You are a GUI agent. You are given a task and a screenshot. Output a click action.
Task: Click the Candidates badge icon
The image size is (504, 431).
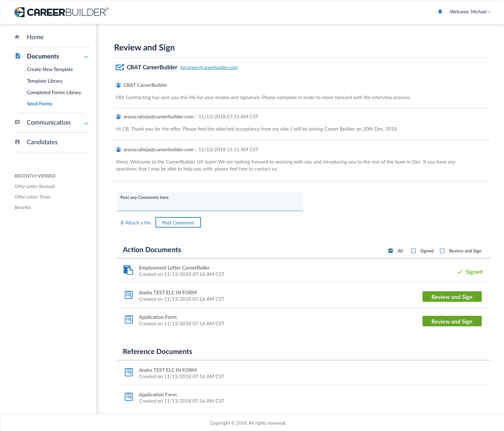point(17,142)
